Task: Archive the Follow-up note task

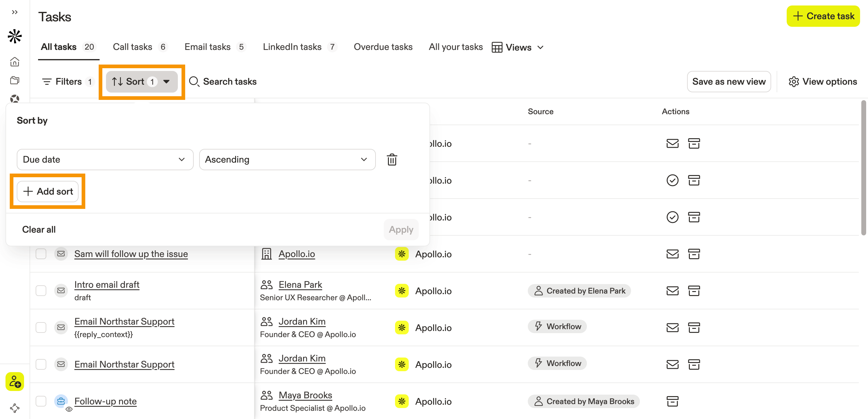Action: coord(672,401)
